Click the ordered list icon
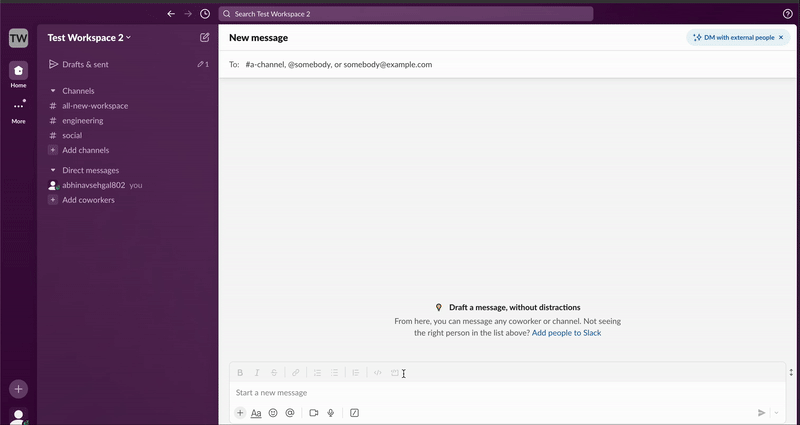Image resolution: width=800 pixels, height=425 pixels. tap(317, 373)
